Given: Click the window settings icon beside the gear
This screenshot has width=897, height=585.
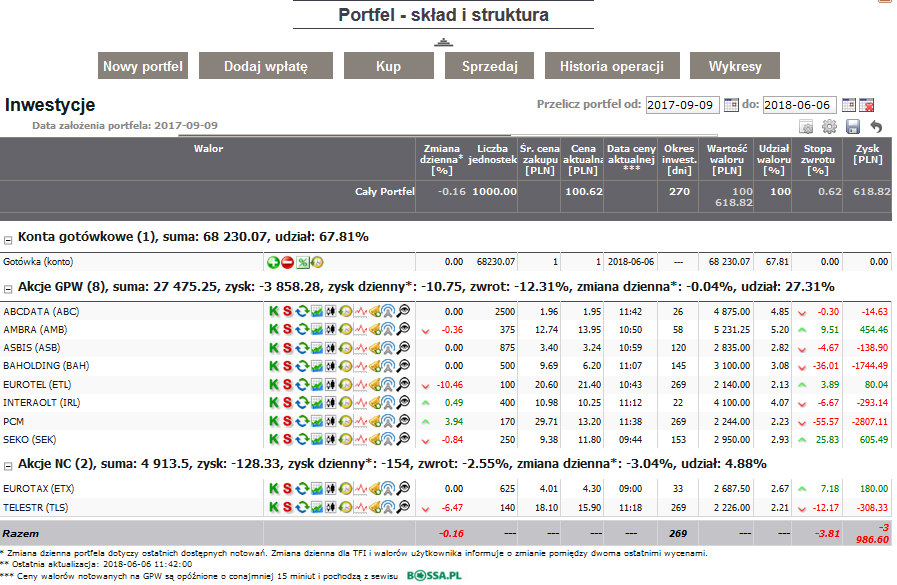Looking at the screenshot, I should (x=806, y=126).
